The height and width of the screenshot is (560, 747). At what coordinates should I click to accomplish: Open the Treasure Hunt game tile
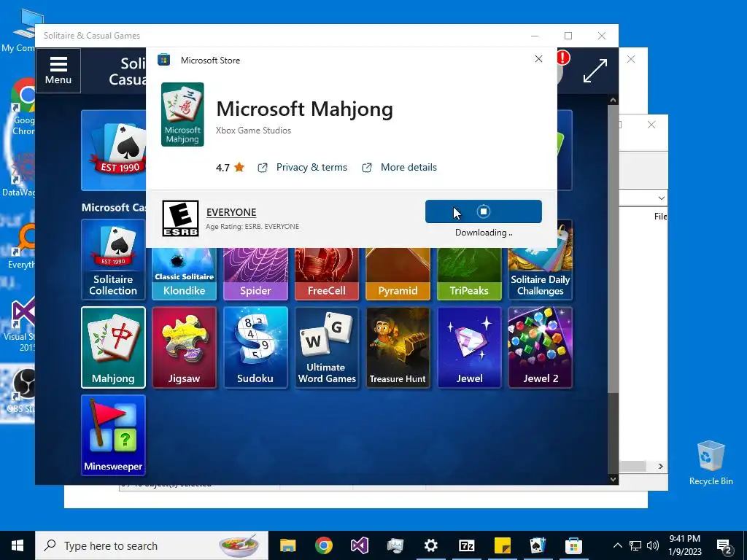click(398, 347)
